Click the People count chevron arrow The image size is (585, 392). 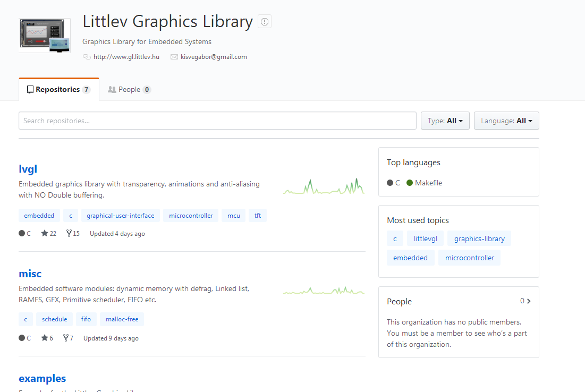coord(528,301)
